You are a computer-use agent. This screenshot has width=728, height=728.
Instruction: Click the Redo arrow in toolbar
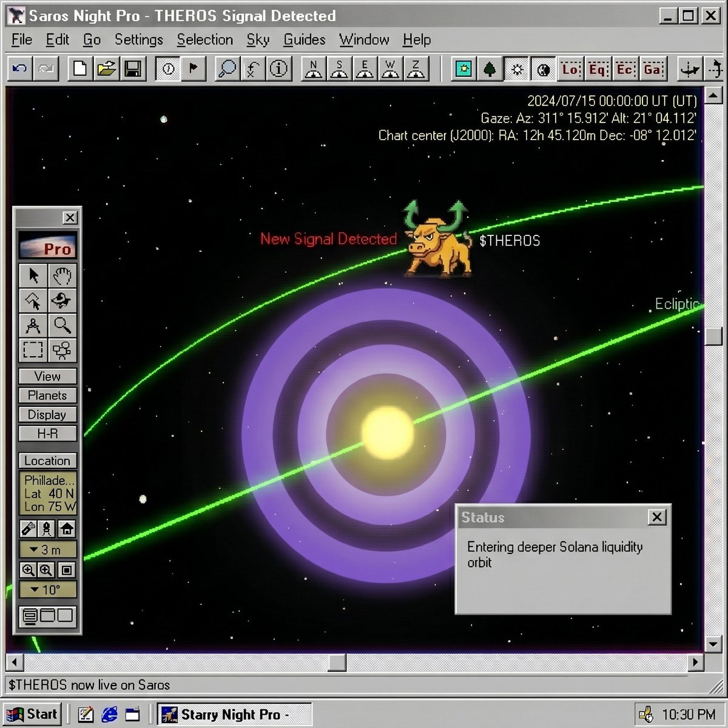coord(46,69)
